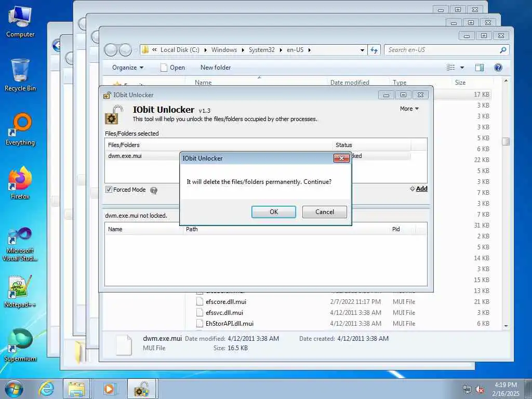Screen dimensions: 532x399
Task: Select the efscore.dll.mui file
Action: point(225,302)
